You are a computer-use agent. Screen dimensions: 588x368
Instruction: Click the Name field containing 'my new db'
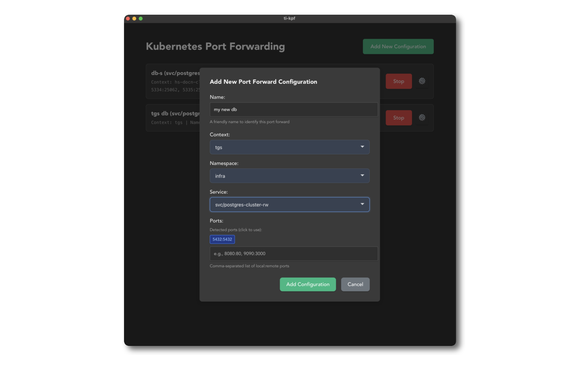[x=294, y=109]
